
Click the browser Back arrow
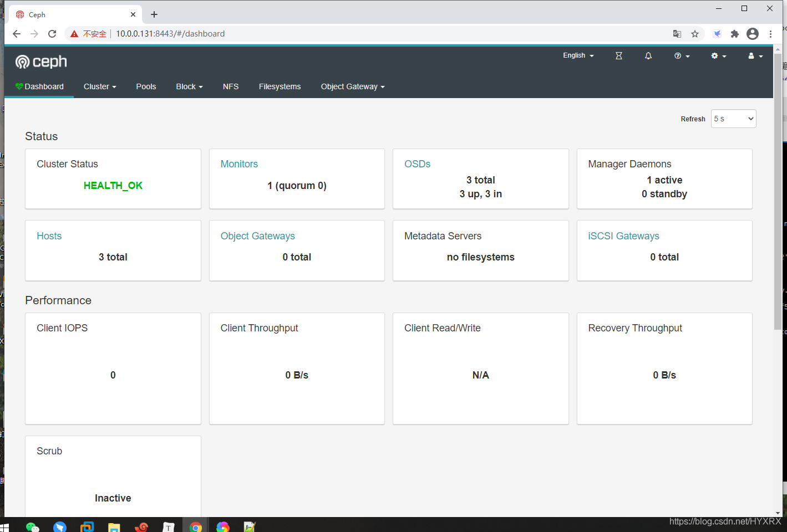click(17, 34)
